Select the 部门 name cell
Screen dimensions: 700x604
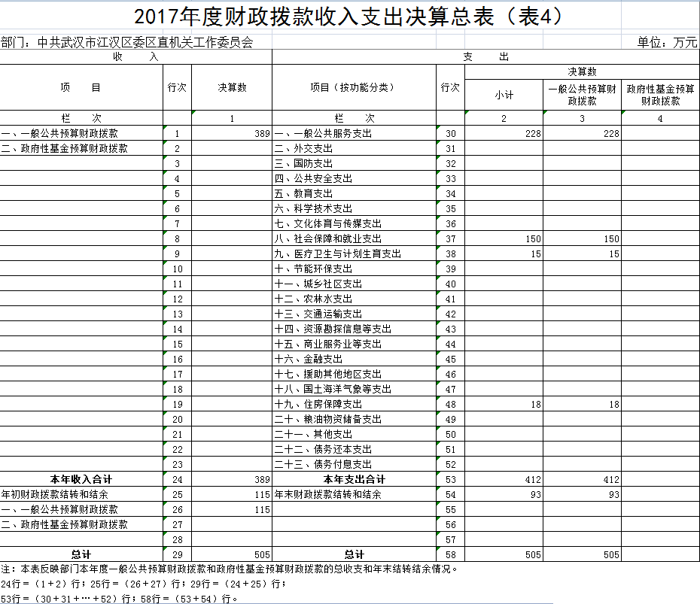click(127, 43)
